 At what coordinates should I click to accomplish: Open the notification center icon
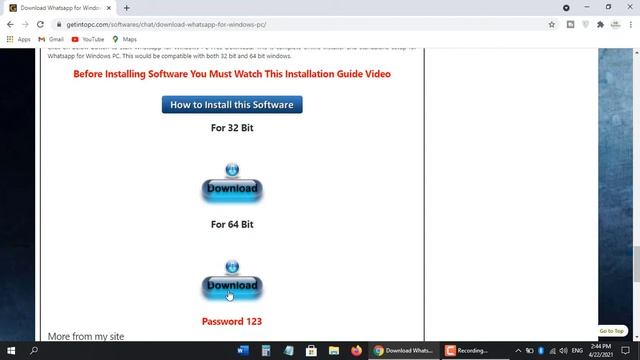pyautogui.click(x=626, y=351)
